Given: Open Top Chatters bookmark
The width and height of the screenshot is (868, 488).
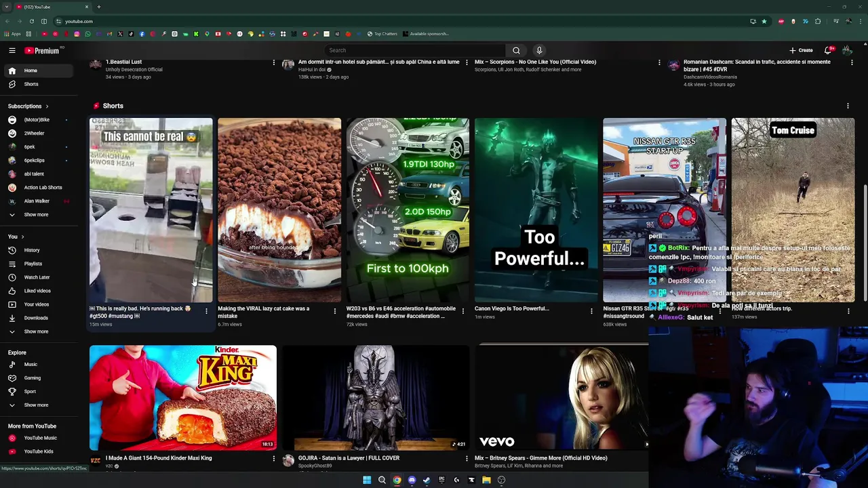Looking at the screenshot, I should tap(382, 34).
